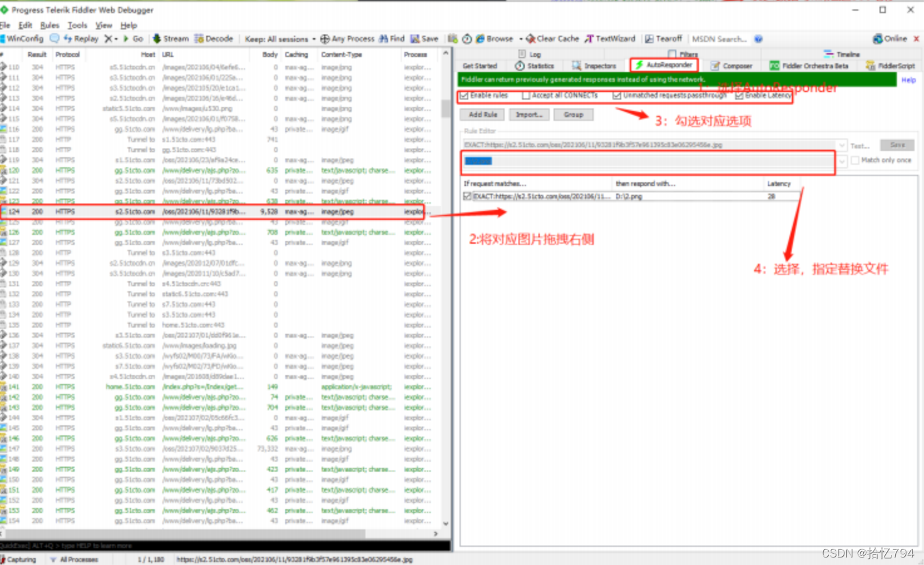Click the Online status indicator

click(890, 39)
